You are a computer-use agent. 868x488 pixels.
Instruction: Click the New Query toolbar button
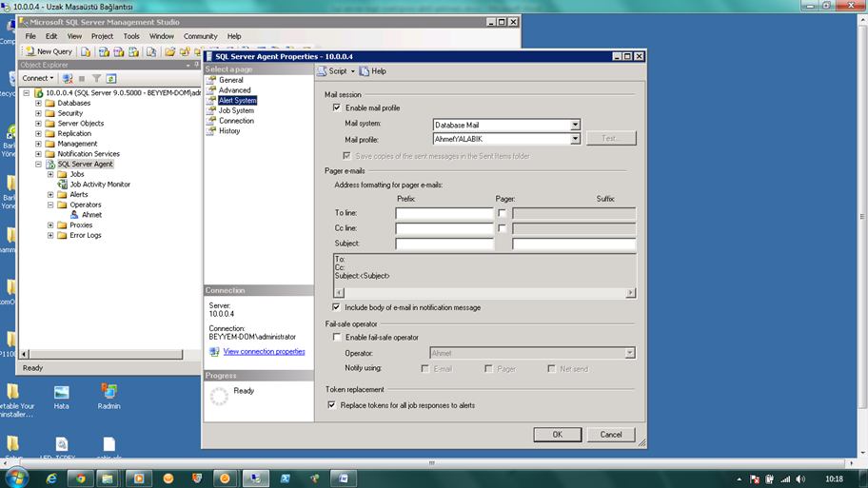point(49,51)
